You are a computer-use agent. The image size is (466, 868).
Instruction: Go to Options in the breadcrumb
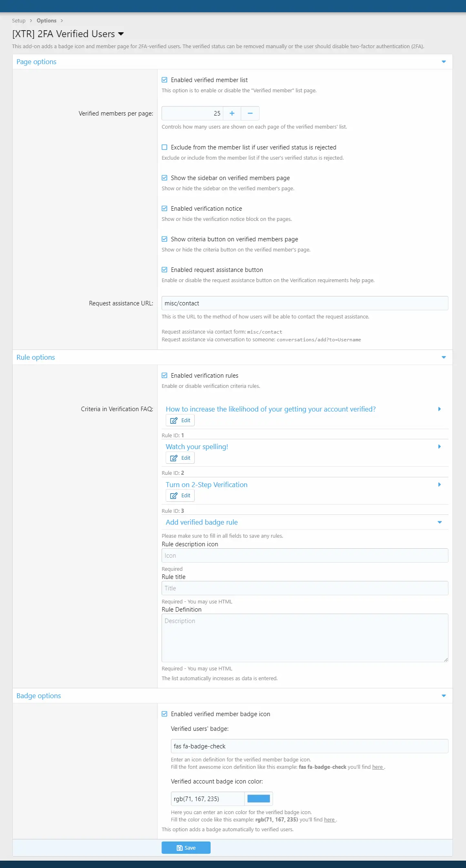(47, 20)
